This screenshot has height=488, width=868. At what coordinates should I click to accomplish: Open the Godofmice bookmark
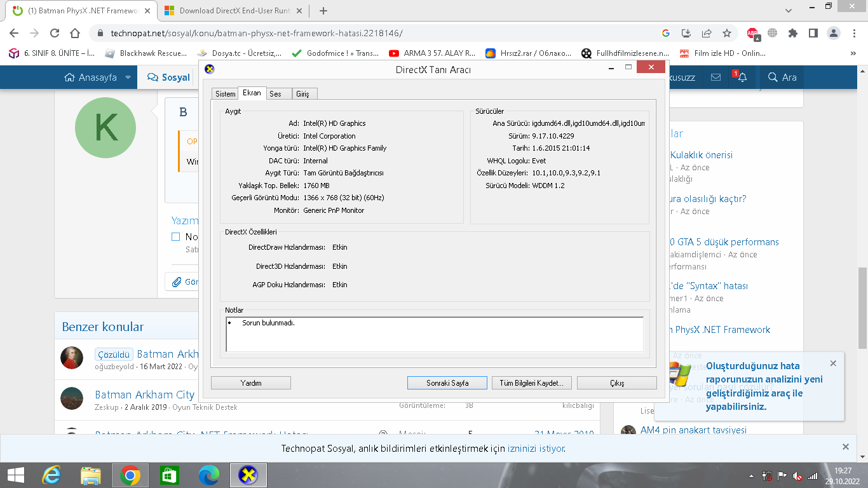coord(335,53)
